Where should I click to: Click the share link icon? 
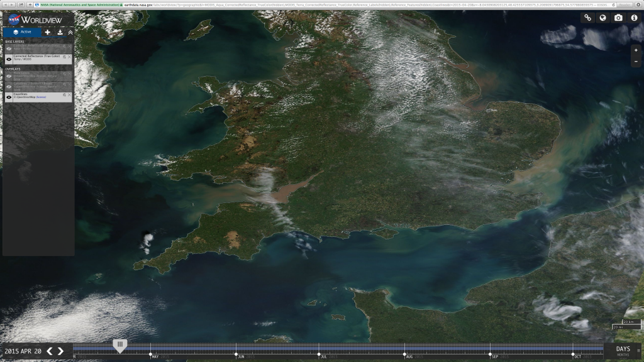tap(588, 18)
